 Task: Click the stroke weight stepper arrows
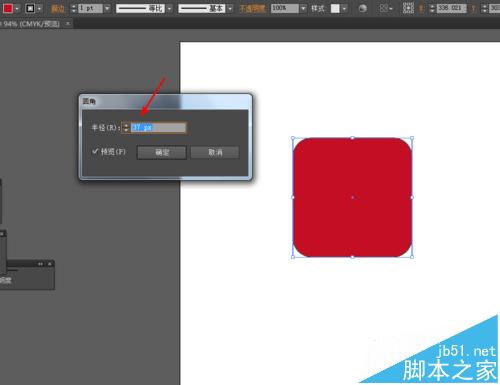(x=74, y=8)
